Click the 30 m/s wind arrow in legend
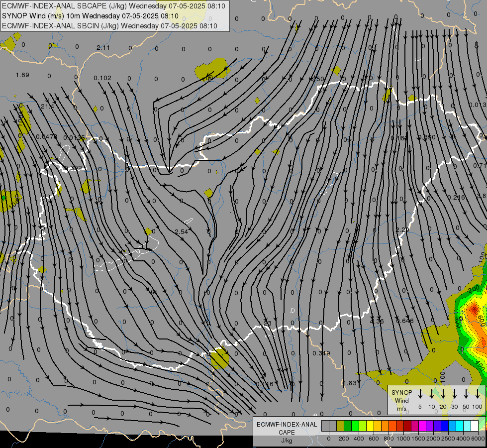Viewport: 487px width, 448px height. [x=454, y=394]
